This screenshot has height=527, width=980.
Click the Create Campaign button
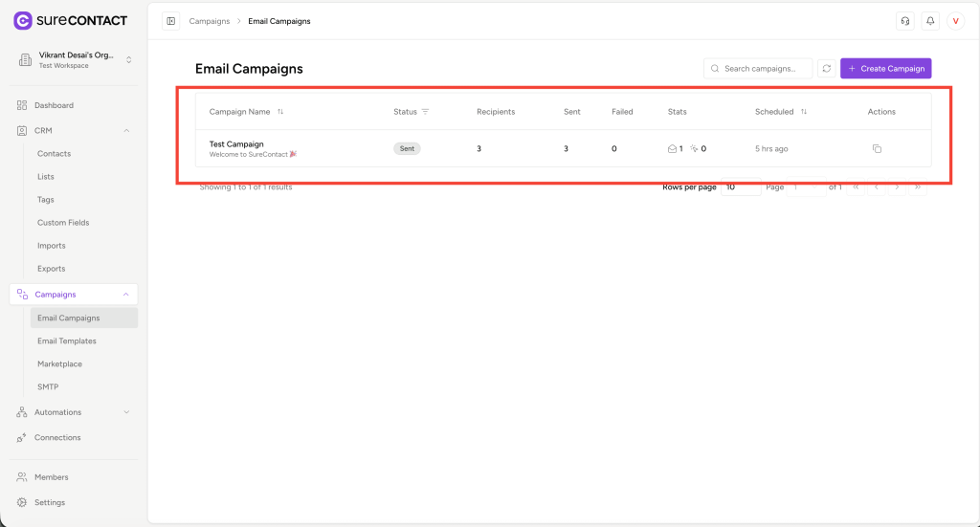(x=885, y=69)
